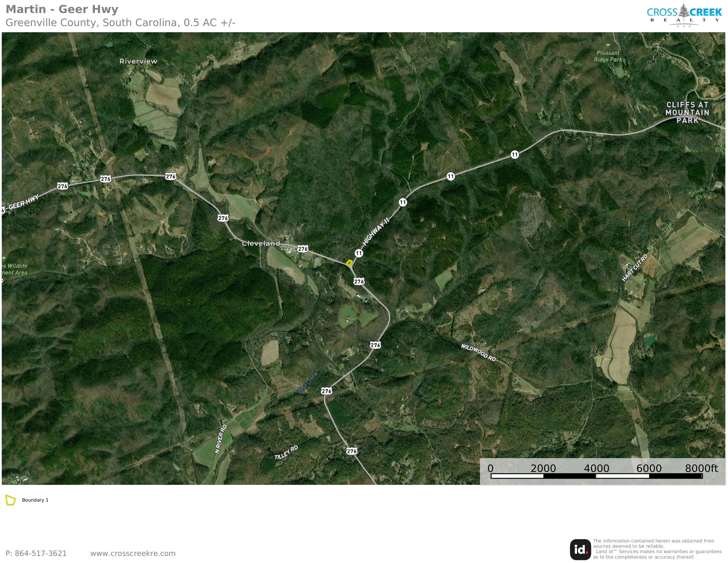Click the 4000 mark on scale bar

(596, 468)
